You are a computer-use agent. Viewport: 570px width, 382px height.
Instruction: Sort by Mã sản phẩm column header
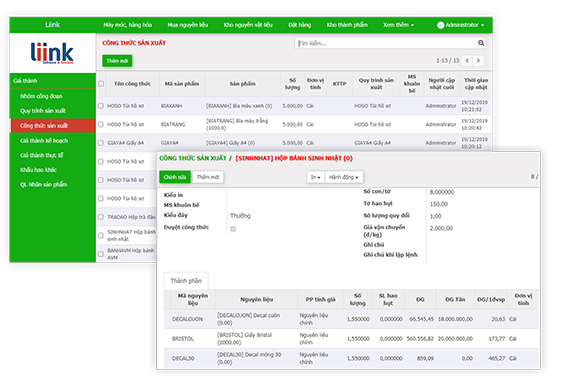pyautogui.click(x=182, y=84)
